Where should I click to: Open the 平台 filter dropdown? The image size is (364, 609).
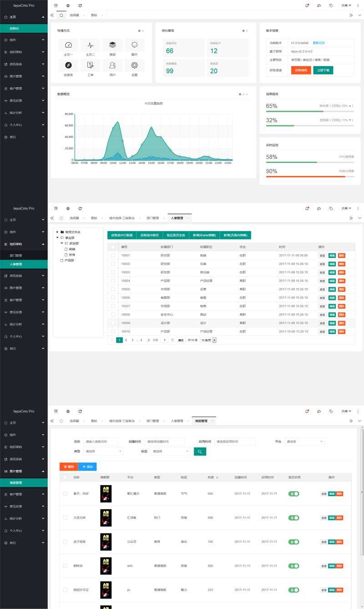(x=304, y=442)
